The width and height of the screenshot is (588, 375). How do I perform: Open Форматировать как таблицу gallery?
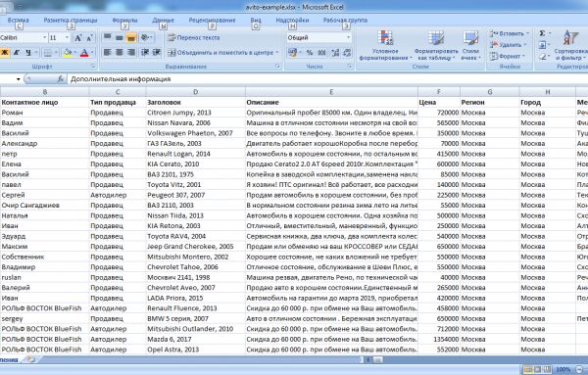click(x=436, y=45)
